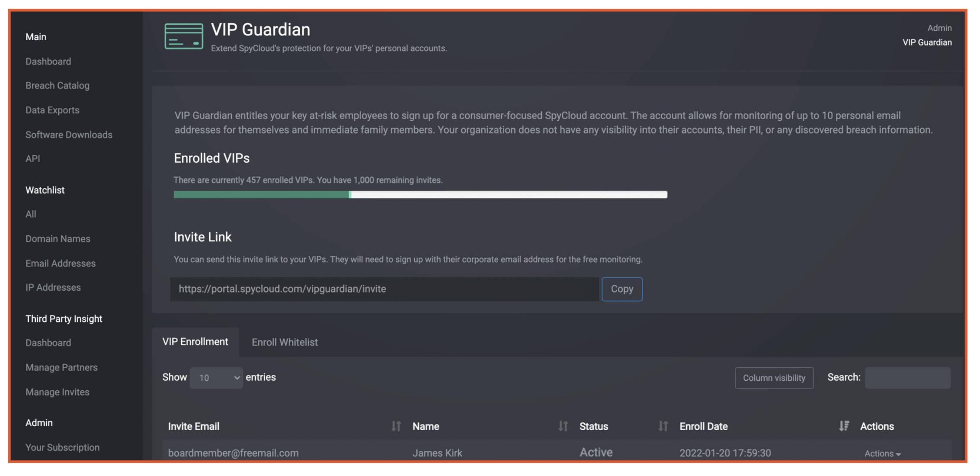980x476 pixels.
Task: Navigate to Software Downloads page
Action: (69, 135)
